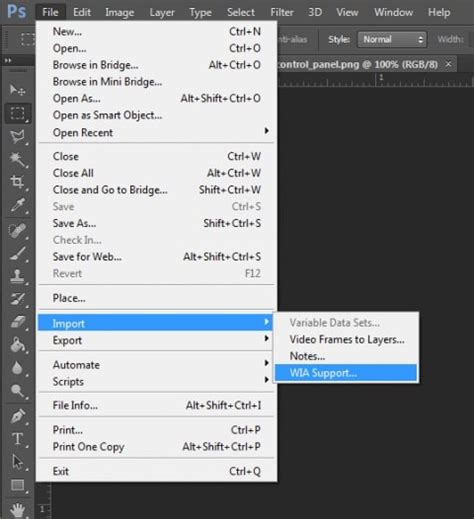Screen dimensions: 474x519
Task: Choose Save As... menu entry
Action: 156,223
